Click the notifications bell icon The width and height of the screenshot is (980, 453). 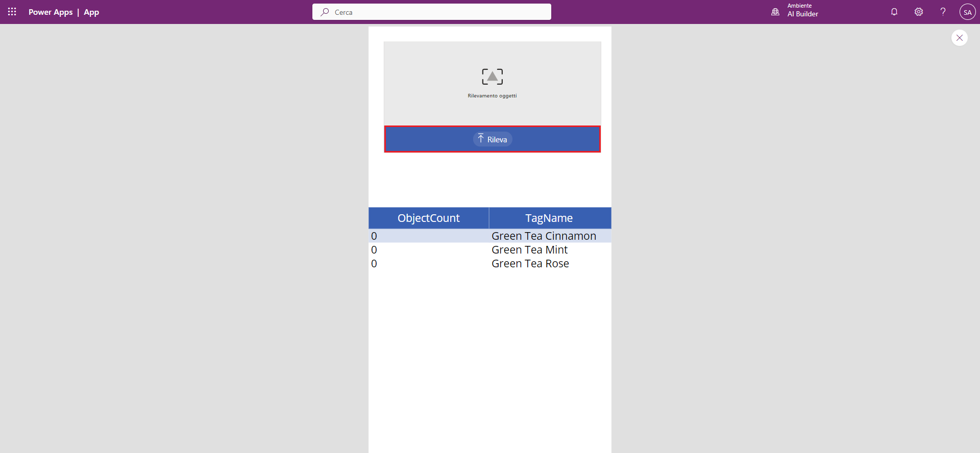click(x=894, y=12)
